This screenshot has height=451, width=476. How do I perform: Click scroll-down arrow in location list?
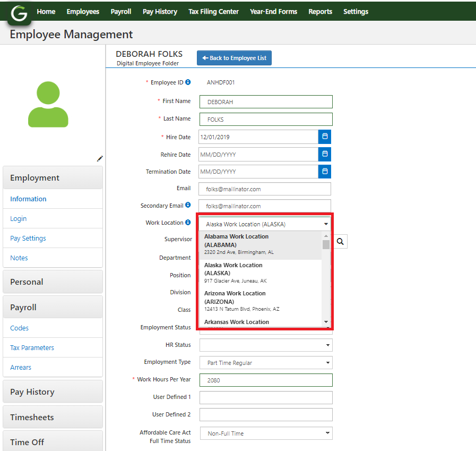tap(326, 322)
